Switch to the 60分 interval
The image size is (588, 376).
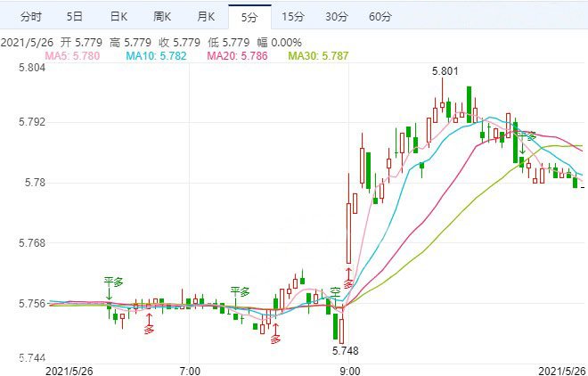pyautogui.click(x=380, y=17)
